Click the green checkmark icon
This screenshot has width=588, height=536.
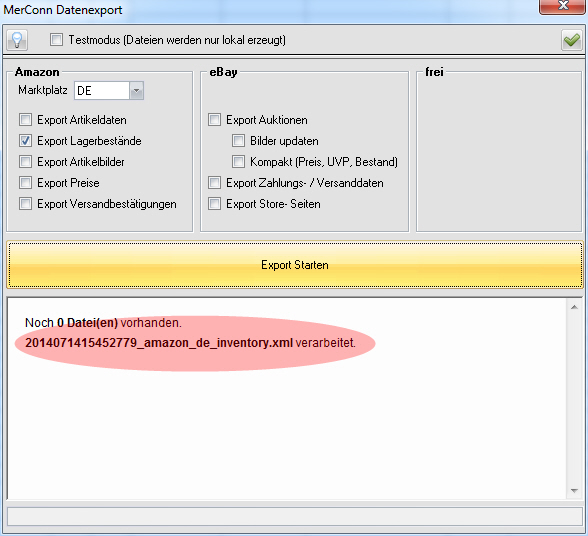572,40
